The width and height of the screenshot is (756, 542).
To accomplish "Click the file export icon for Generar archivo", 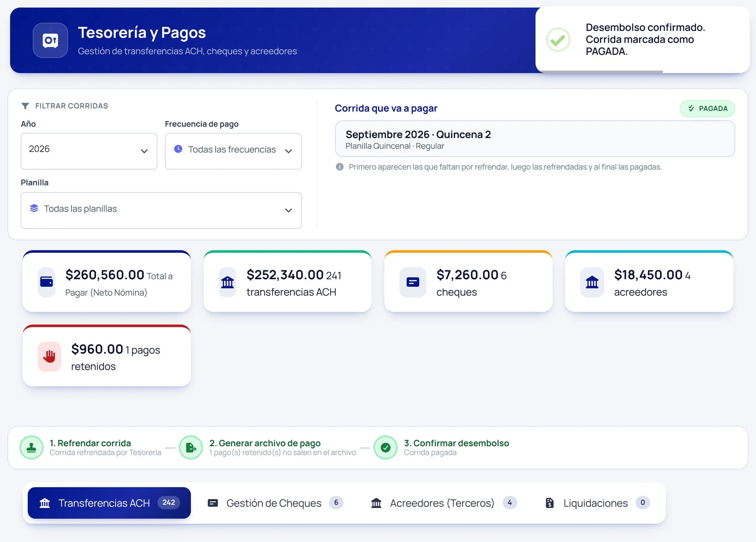I will [191, 447].
